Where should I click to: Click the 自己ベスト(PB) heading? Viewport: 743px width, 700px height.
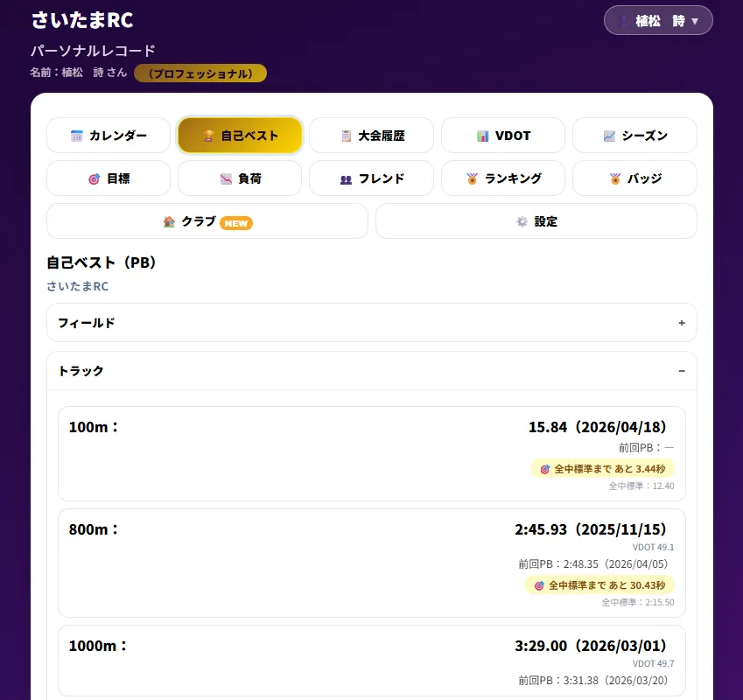point(102,262)
